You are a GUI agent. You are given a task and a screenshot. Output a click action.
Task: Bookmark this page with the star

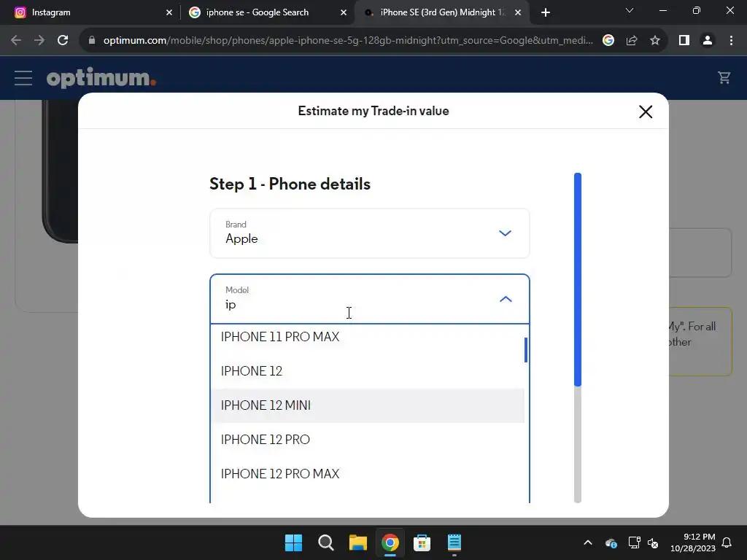click(x=655, y=41)
